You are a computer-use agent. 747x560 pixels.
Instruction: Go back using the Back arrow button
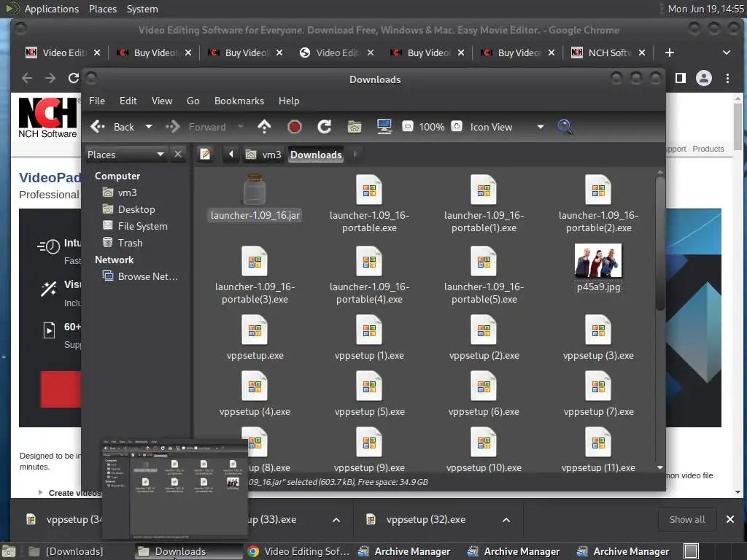point(112,127)
